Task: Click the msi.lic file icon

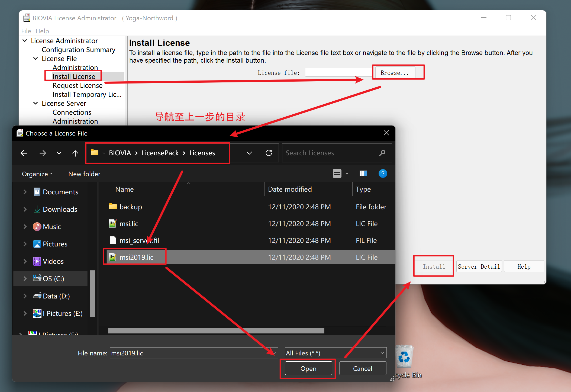Action: (113, 223)
